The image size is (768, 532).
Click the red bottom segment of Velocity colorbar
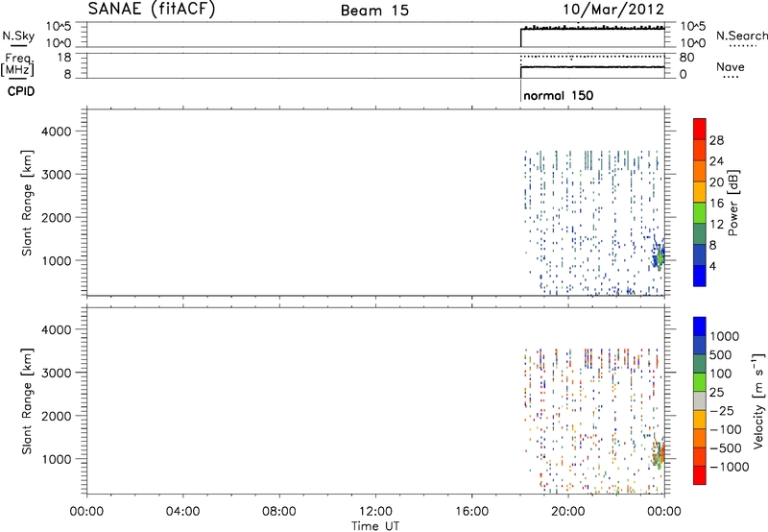pyautogui.click(x=700, y=475)
